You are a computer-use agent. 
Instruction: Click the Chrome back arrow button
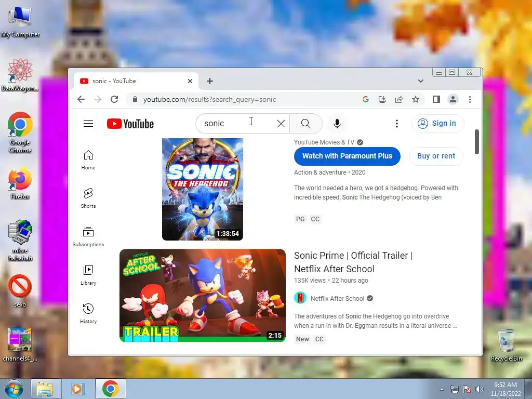[81, 99]
